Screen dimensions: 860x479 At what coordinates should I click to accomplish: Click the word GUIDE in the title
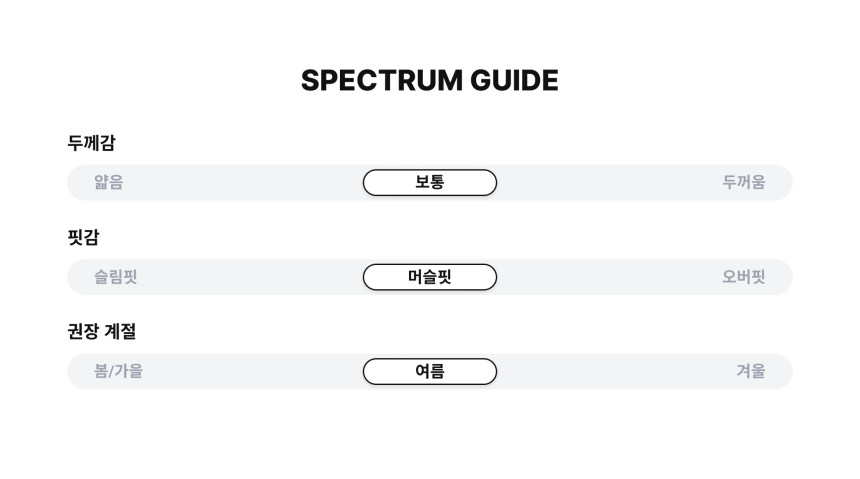(x=514, y=80)
